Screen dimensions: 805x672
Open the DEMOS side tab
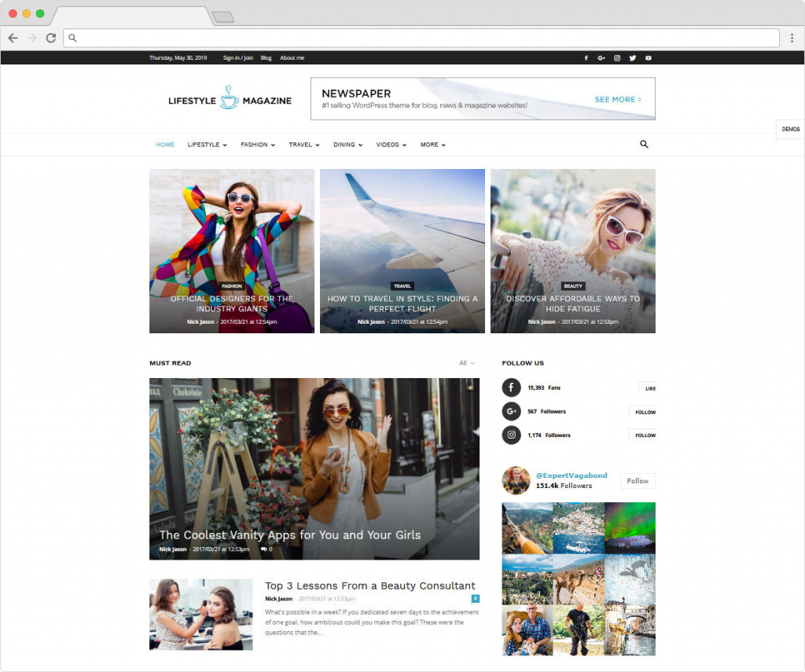tap(790, 129)
